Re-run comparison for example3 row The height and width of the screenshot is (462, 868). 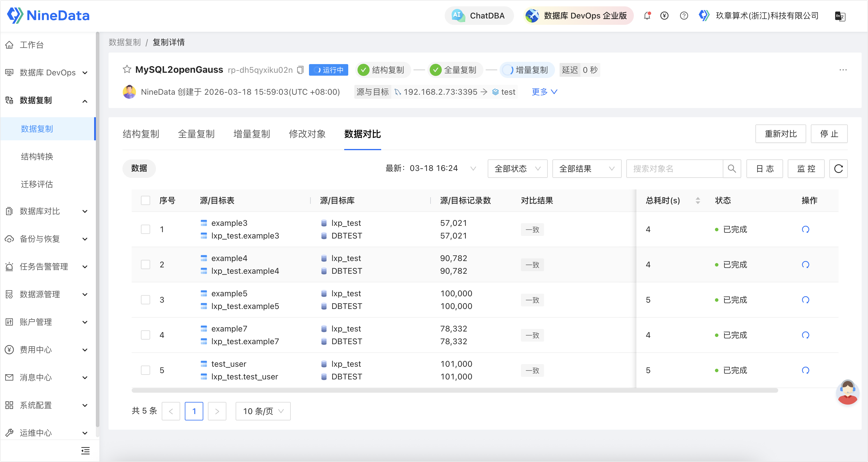(x=805, y=229)
